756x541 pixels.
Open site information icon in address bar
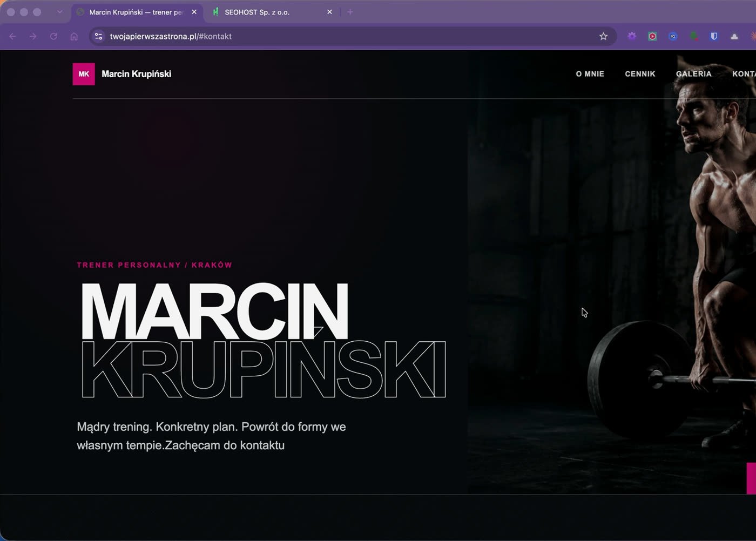coord(98,36)
